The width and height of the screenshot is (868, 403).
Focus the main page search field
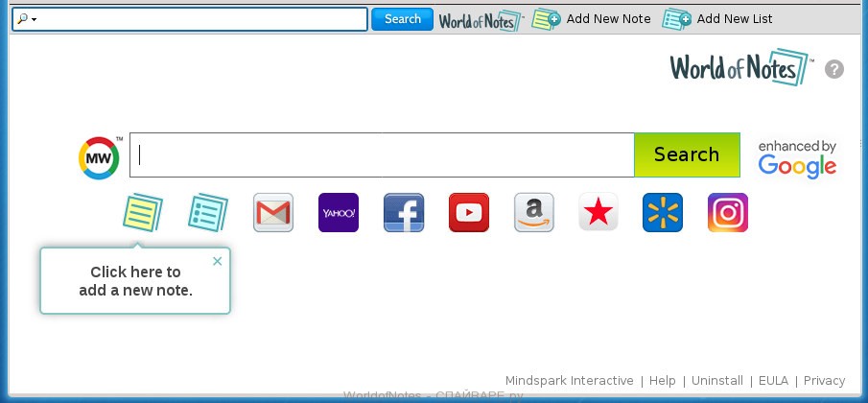[382, 155]
